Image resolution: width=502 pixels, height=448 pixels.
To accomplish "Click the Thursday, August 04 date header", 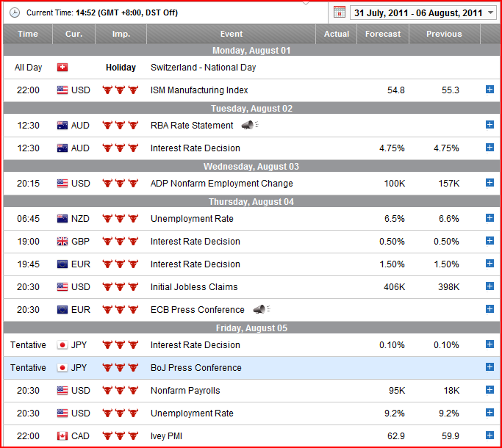I will tap(251, 201).
